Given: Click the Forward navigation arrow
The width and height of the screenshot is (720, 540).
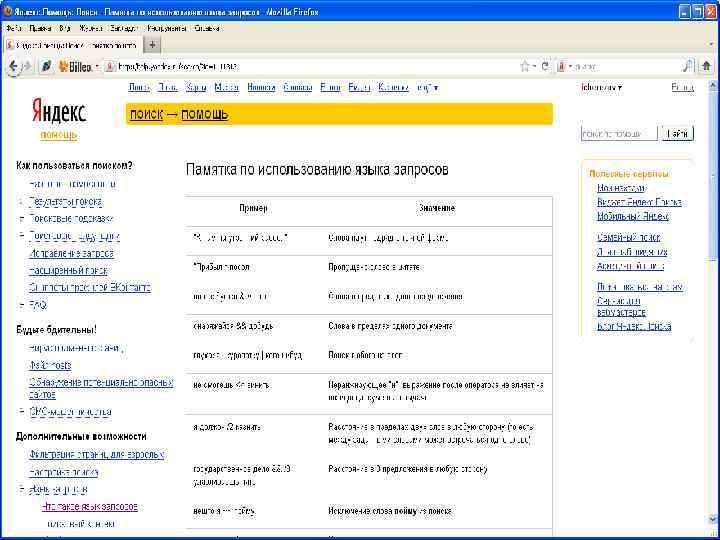Looking at the screenshot, I should [x=27, y=67].
